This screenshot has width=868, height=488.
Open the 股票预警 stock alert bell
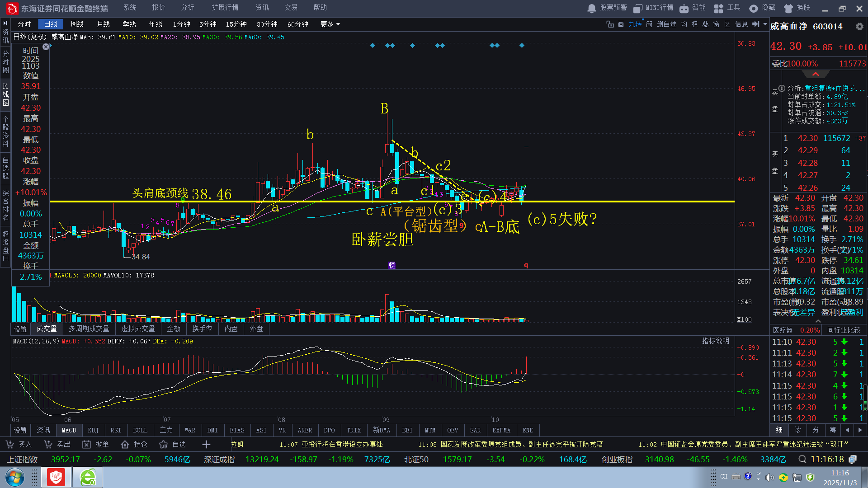tap(592, 8)
